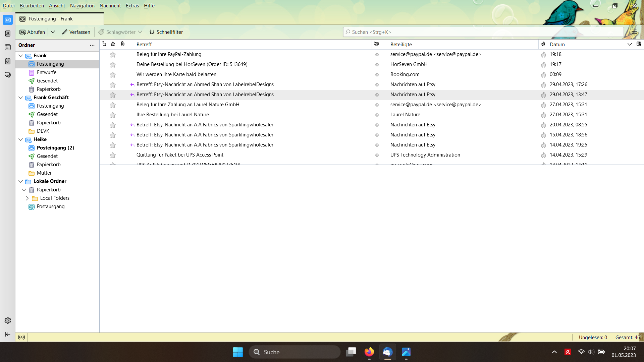The width and height of the screenshot is (644, 362).
Task: Open the Address Book space icon
Action: [8, 34]
